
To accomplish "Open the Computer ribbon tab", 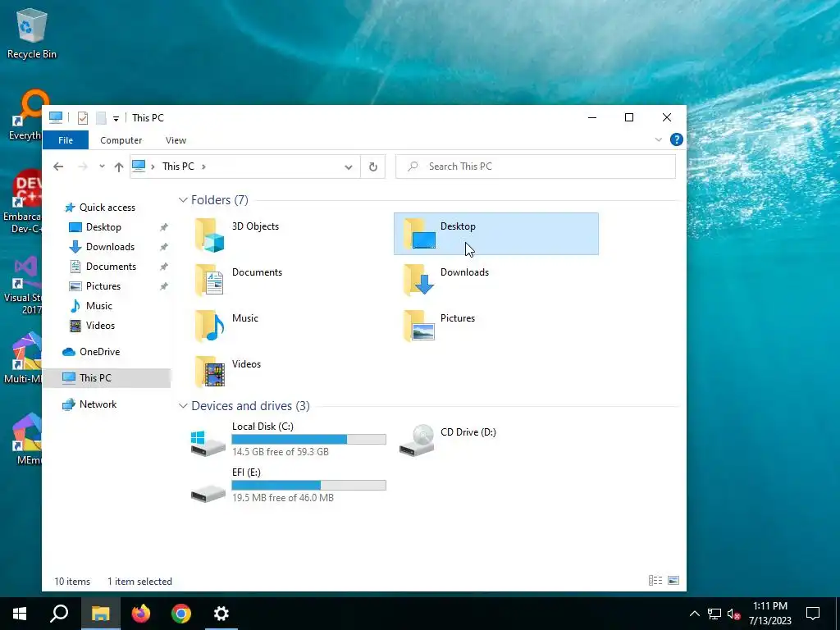I will 121,140.
